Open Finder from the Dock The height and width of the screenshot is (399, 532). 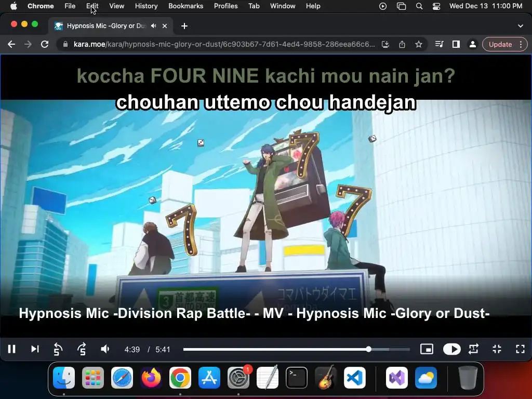click(64, 378)
